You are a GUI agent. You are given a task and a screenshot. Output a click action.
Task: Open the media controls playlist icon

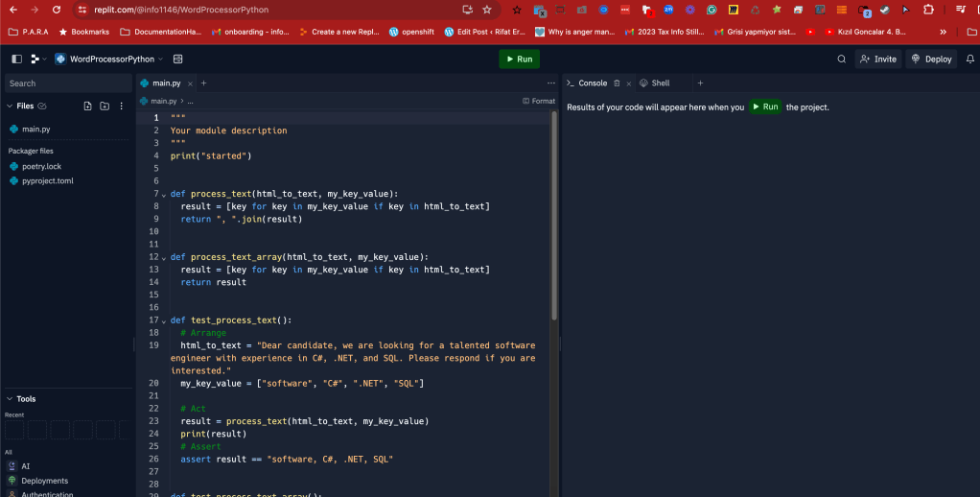click(961, 10)
